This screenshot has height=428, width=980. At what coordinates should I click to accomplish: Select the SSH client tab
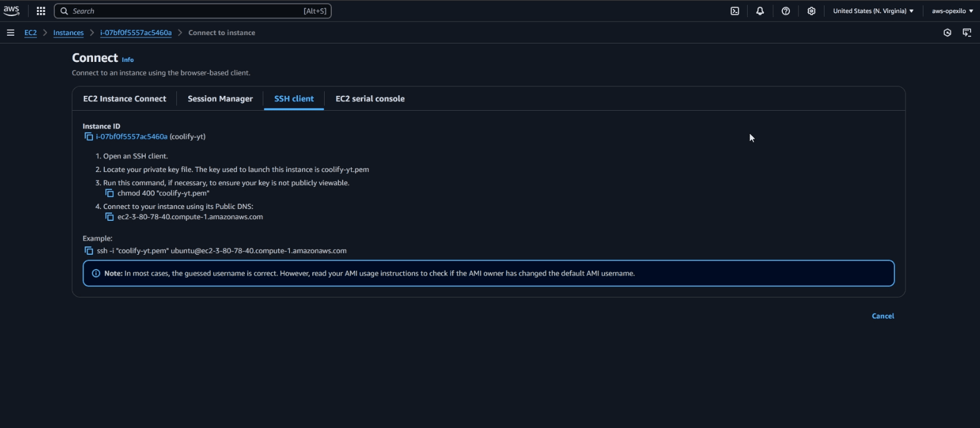coord(294,99)
